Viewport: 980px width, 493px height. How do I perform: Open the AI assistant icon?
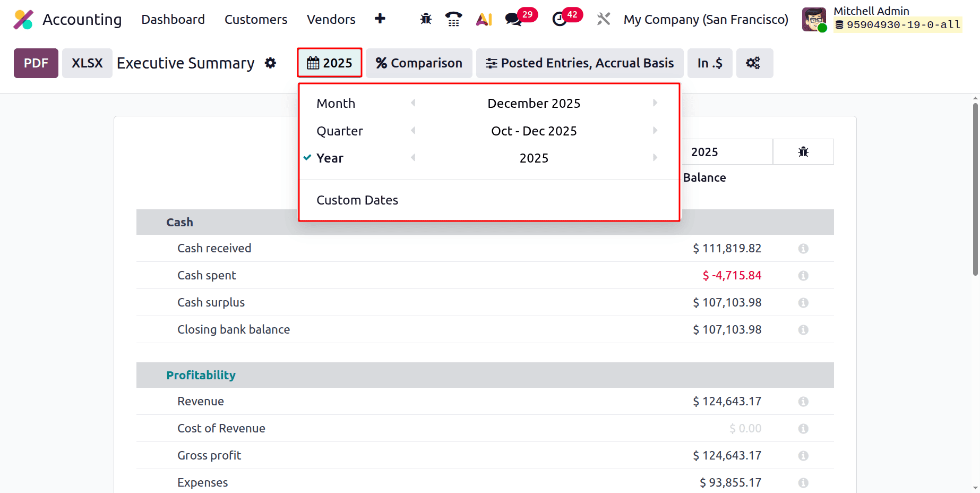click(484, 19)
